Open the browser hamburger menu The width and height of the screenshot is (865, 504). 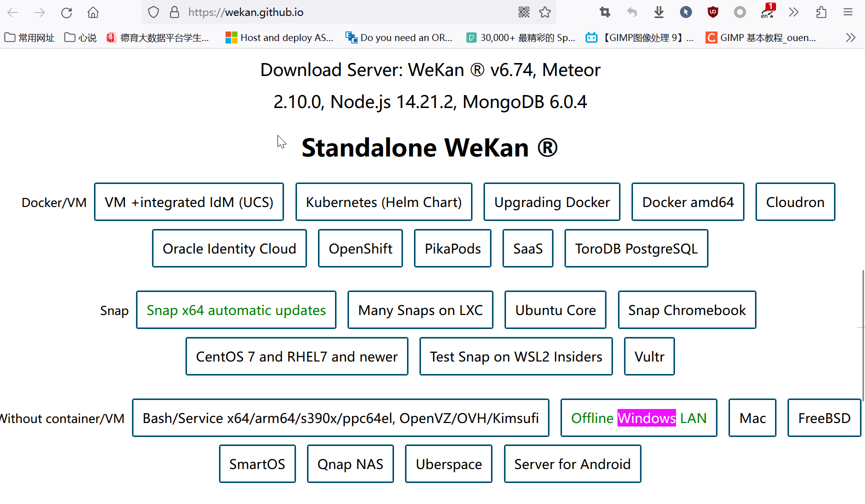[x=848, y=12]
